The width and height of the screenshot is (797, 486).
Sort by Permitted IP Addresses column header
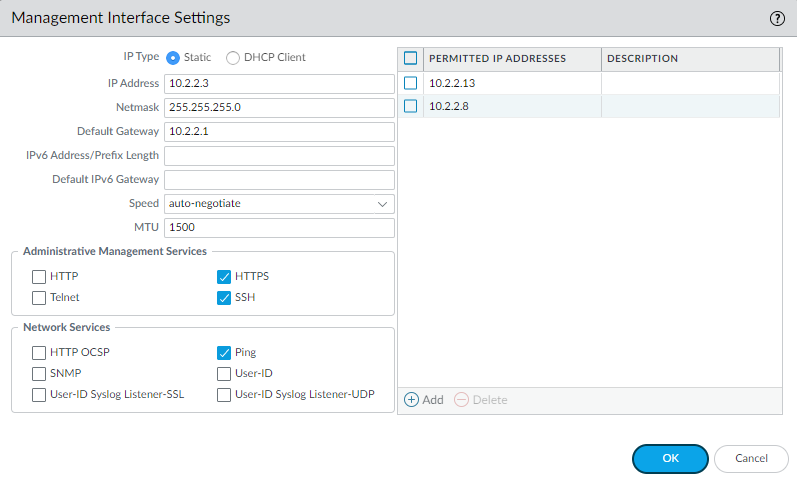(497, 59)
